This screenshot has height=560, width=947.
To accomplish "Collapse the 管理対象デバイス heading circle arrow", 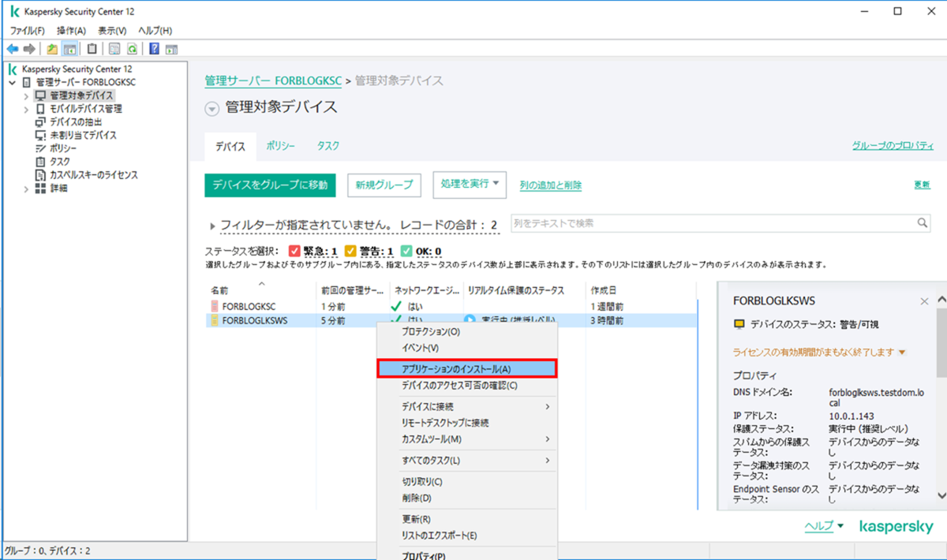I will coord(211,110).
